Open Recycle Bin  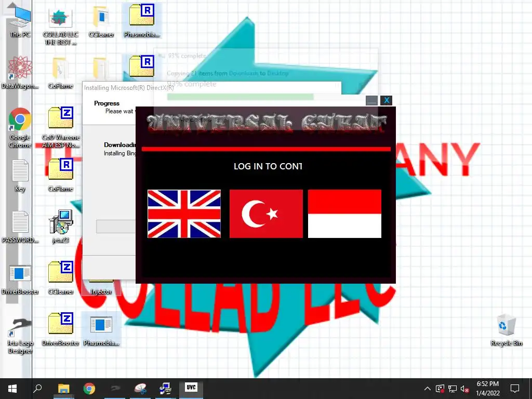pyautogui.click(x=506, y=330)
